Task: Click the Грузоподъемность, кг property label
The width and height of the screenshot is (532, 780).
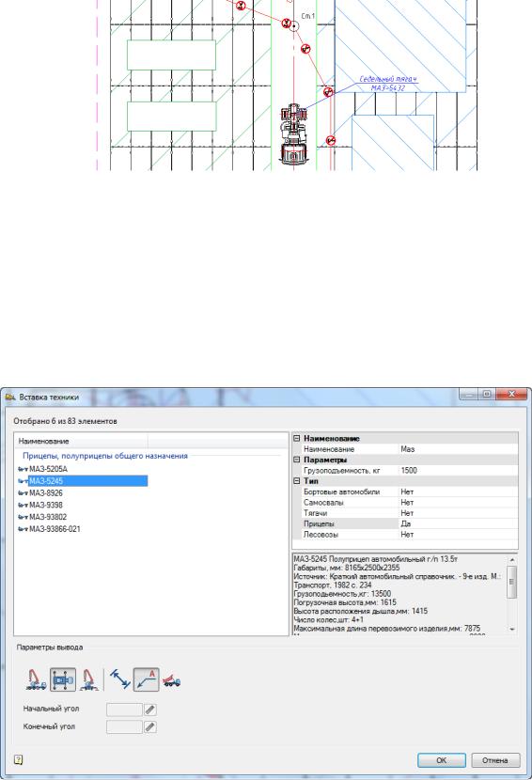Action: (x=342, y=471)
